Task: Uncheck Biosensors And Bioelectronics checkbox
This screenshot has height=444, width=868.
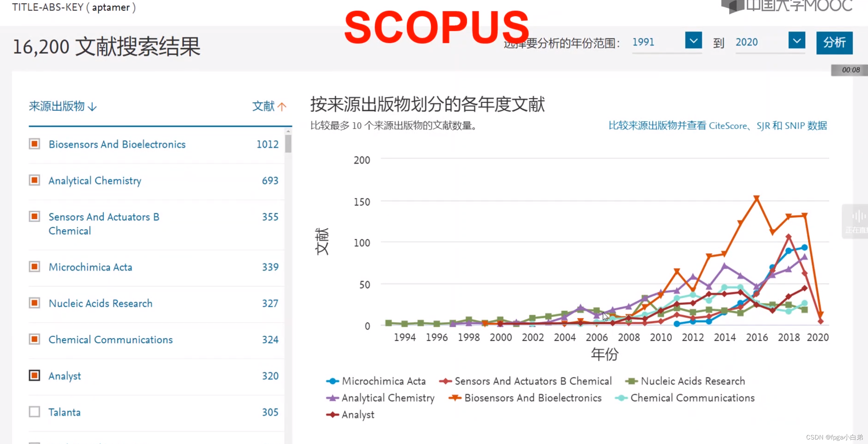Action: click(x=34, y=144)
